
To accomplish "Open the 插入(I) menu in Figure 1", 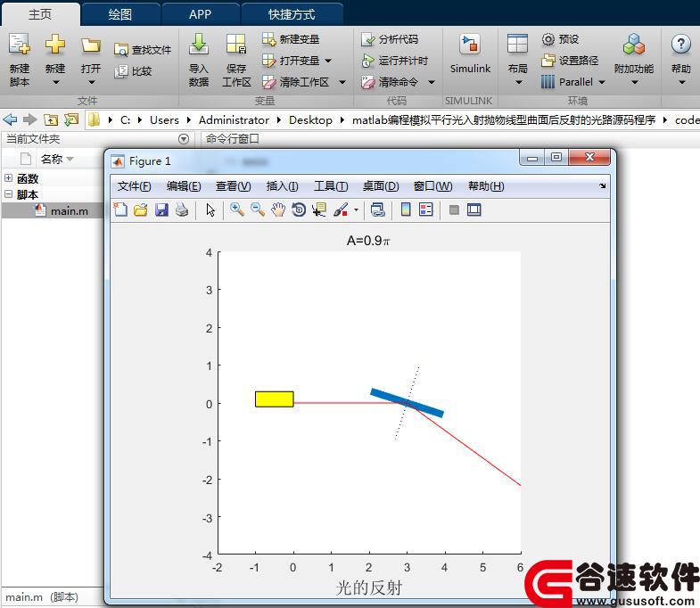I will (282, 186).
